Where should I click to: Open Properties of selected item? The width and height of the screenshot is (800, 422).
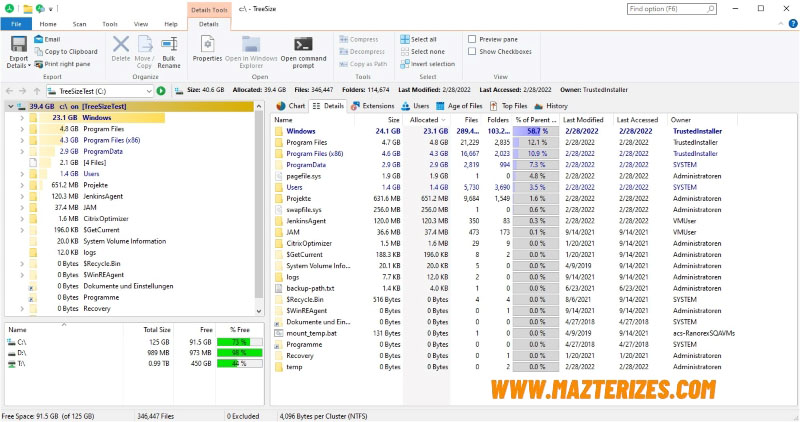(207, 49)
